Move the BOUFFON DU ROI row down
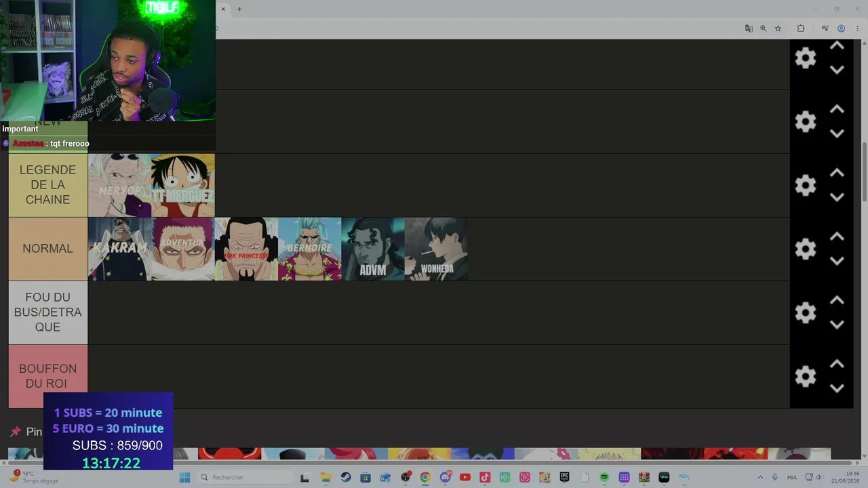The width and height of the screenshot is (868, 488). tap(837, 388)
